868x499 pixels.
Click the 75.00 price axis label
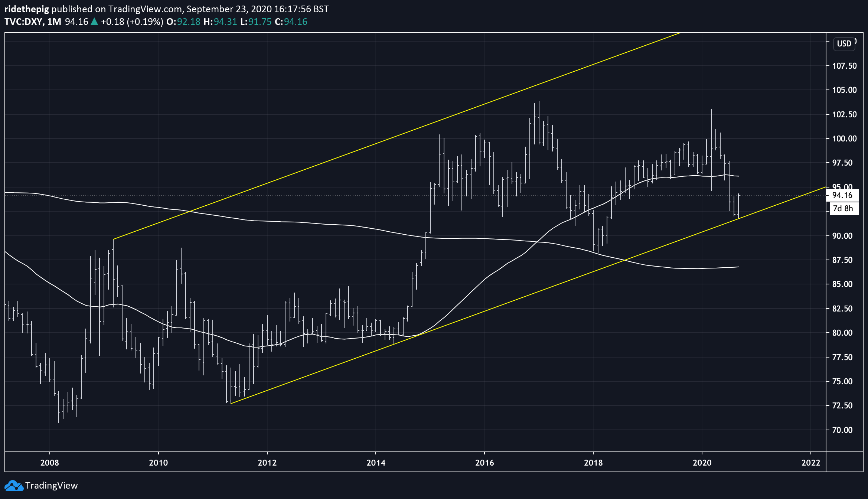pos(842,381)
